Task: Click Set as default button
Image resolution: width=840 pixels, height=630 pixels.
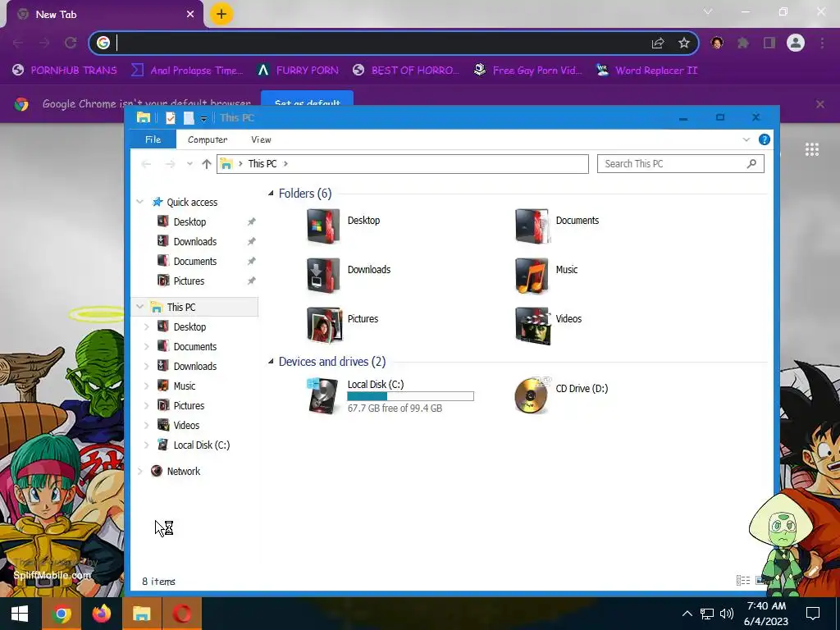Action: click(307, 99)
